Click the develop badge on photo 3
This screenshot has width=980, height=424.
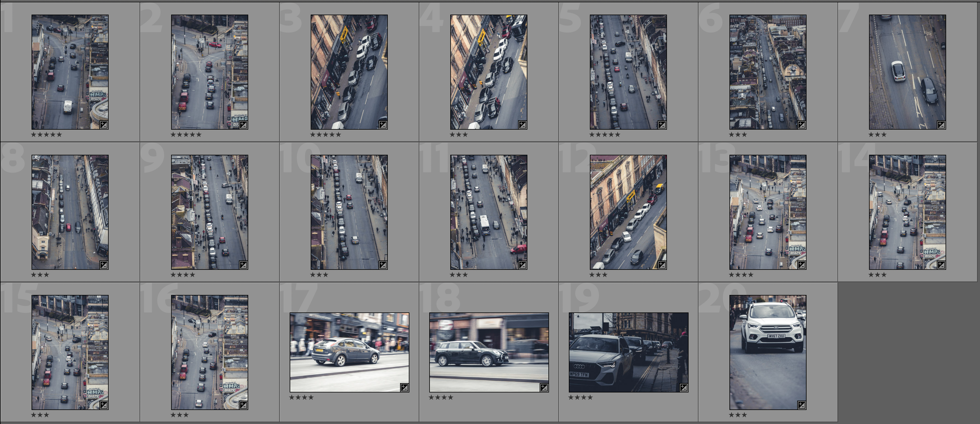pyautogui.click(x=383, y=125)
